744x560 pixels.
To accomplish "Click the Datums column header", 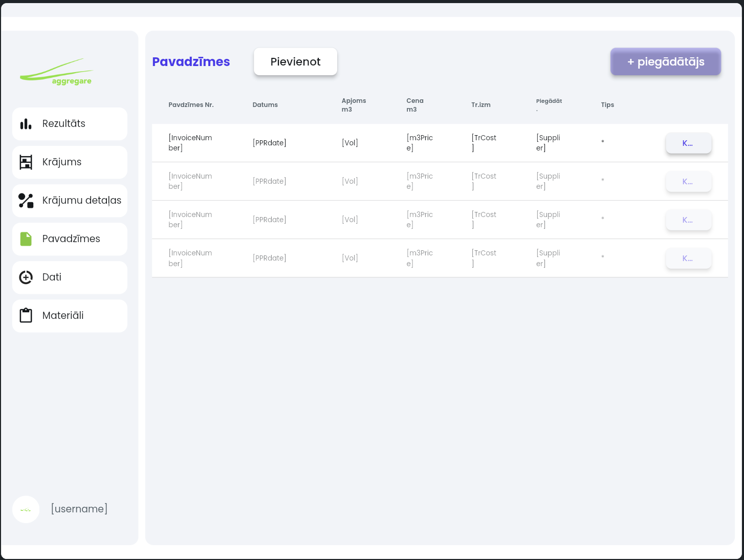I will 265,105.
